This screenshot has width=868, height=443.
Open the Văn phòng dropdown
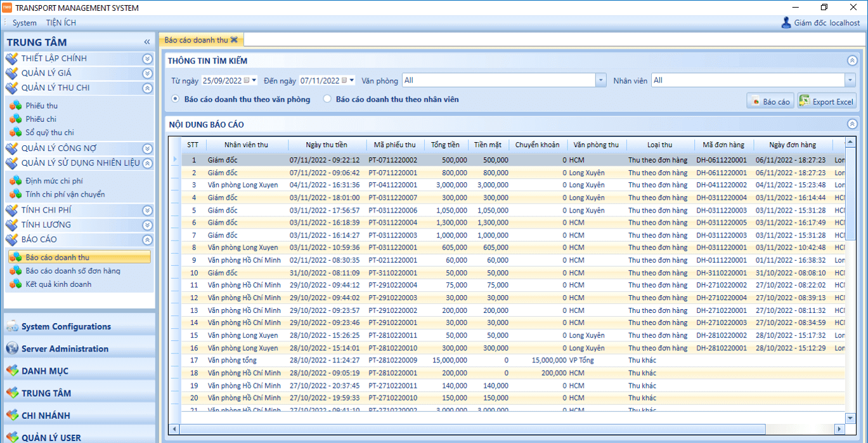point(600,81)
